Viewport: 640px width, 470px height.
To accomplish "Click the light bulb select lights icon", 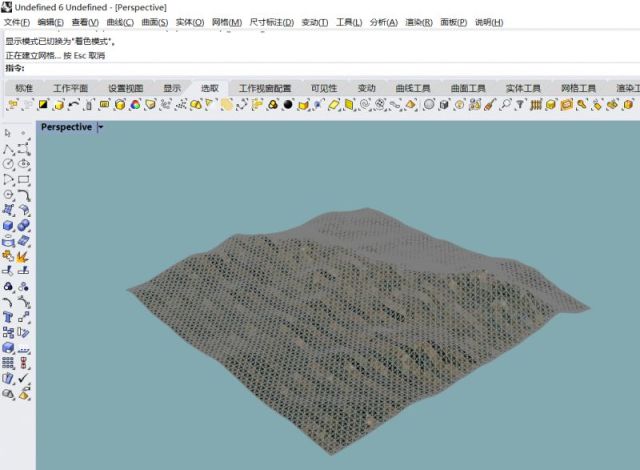I will 459,105.
